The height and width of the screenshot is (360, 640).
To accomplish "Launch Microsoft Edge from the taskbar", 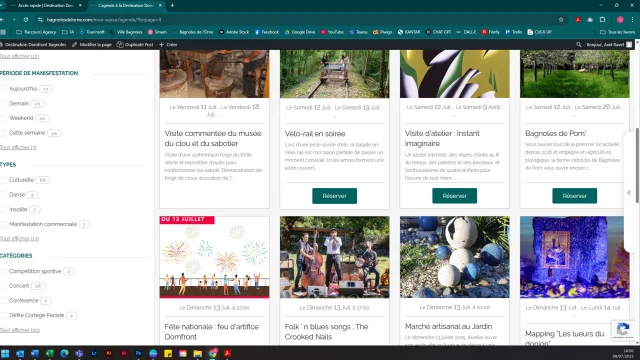I will click(x=64, y=353).
